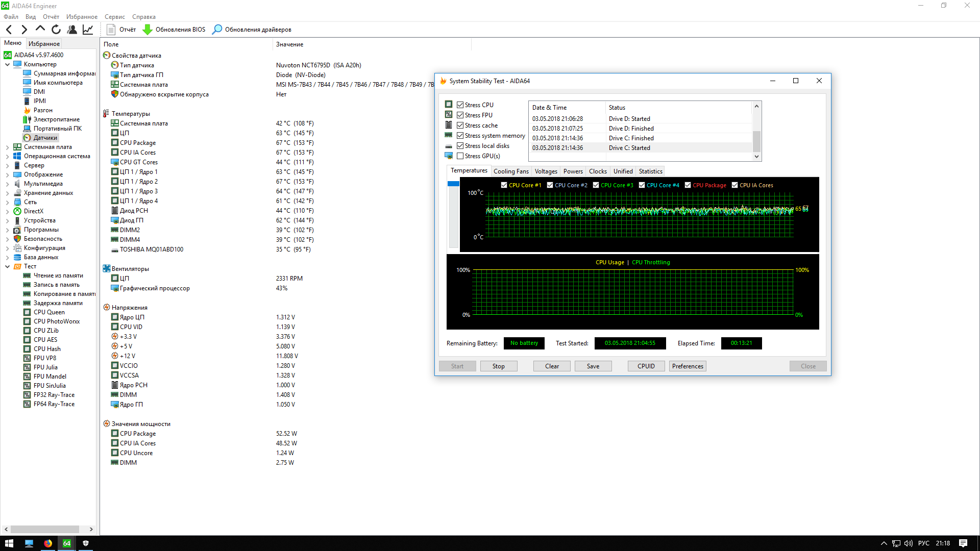980x551 pixels.
Task: Expand the Системная плата tree node
Action: pyautogui.click(x=7, y=147)
